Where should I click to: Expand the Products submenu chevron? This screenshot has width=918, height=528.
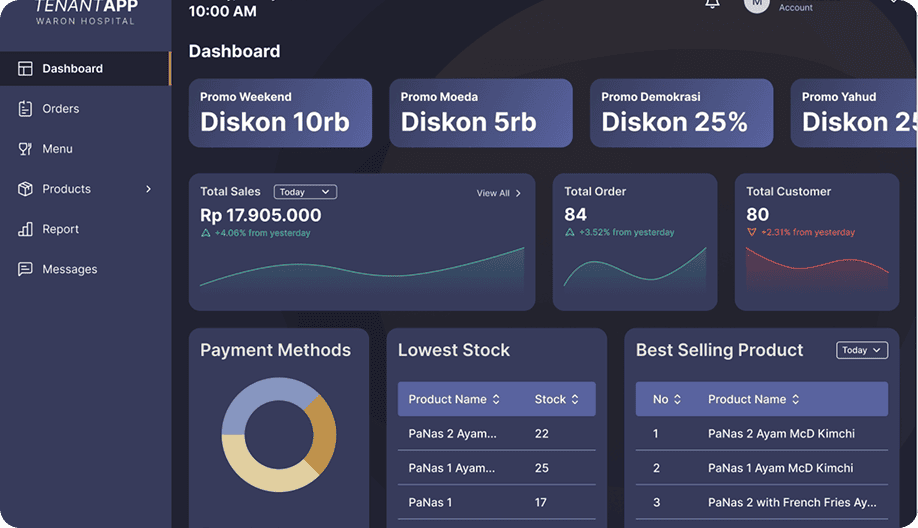[149, 189]
